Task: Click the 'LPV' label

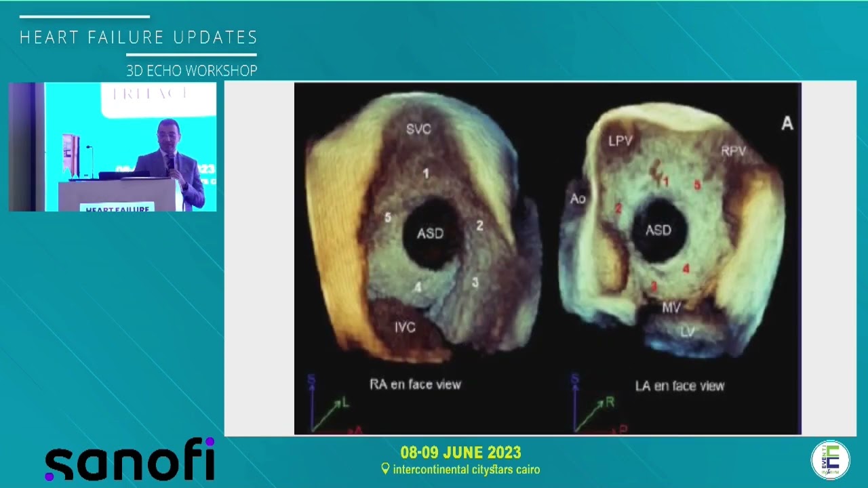Action: click(620, 141)
